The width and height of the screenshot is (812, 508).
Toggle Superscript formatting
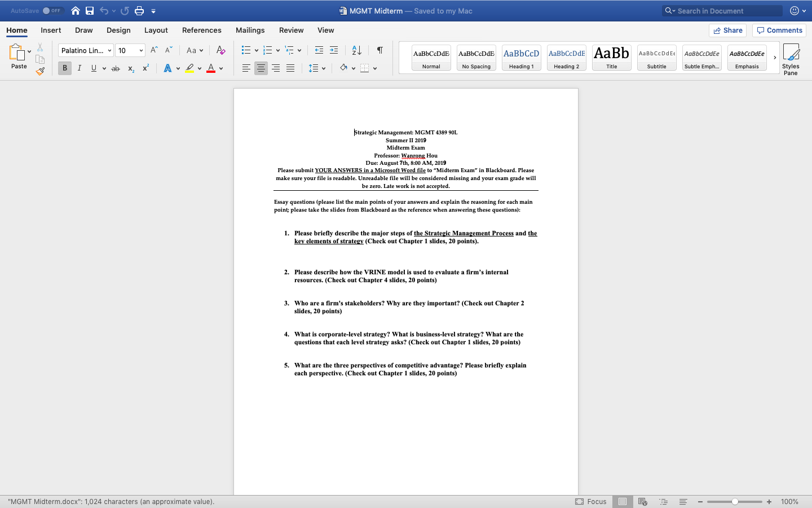[x=145, y=68]
